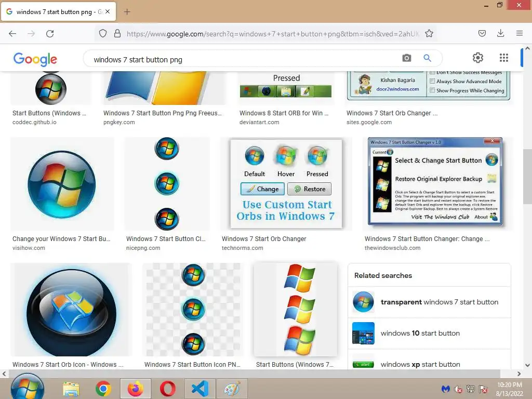
Task: Open the 'Use Custom Start Orbs' thumbnail
Action: (286, 184)
